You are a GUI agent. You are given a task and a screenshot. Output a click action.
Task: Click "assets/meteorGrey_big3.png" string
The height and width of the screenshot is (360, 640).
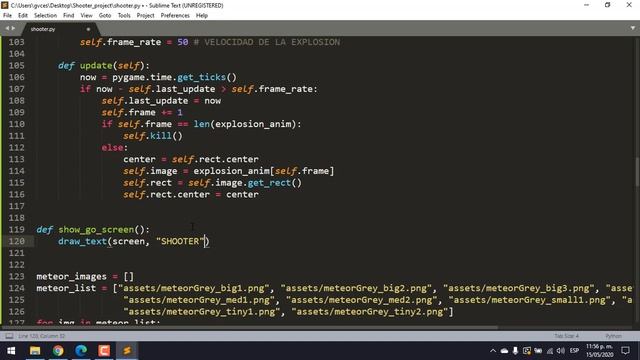click(x=519, y=288)
